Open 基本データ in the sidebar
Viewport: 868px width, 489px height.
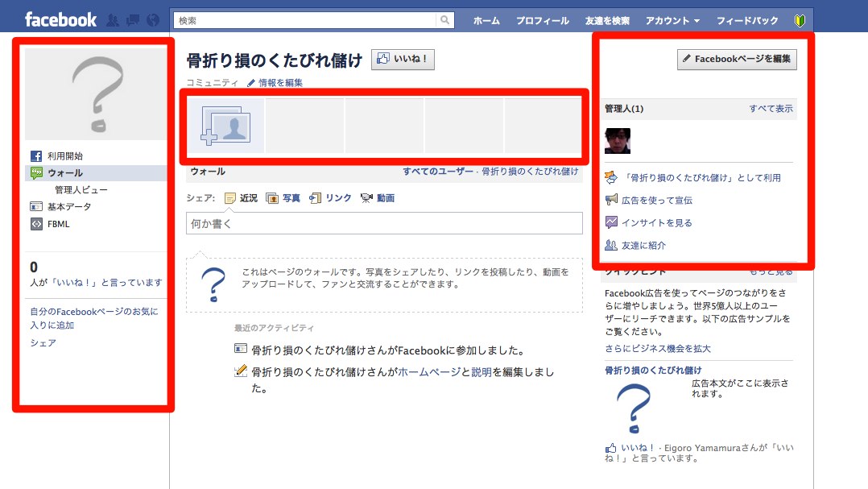69,206
